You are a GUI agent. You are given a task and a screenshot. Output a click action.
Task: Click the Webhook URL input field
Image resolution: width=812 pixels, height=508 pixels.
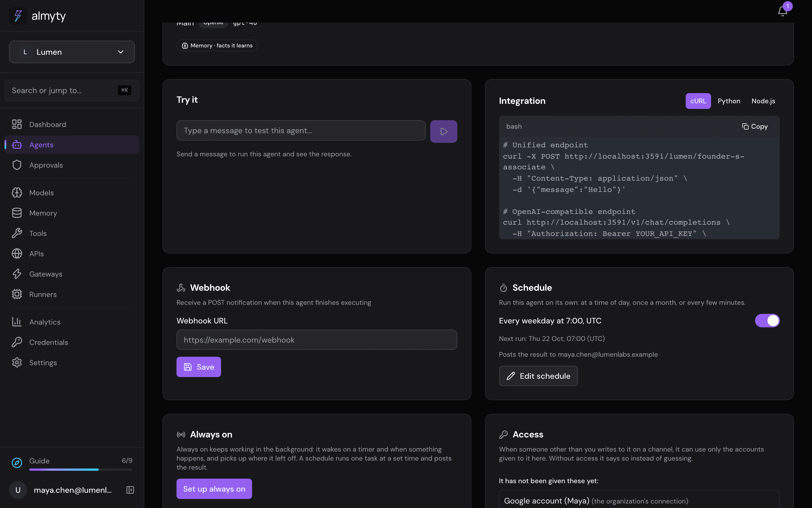(x=317, y=340)
